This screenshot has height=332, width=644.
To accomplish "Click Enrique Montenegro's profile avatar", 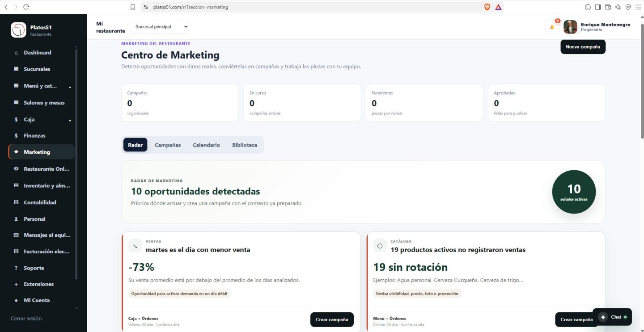I will tap(570, 27).
